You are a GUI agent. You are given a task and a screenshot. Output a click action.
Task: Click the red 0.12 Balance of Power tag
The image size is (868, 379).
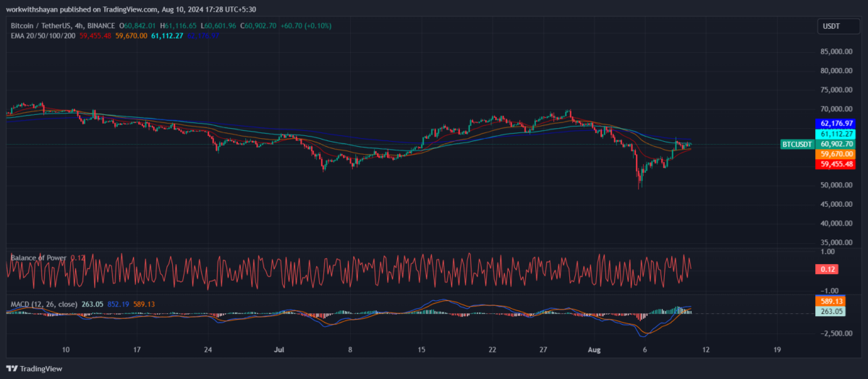click(x=825, y=270)
